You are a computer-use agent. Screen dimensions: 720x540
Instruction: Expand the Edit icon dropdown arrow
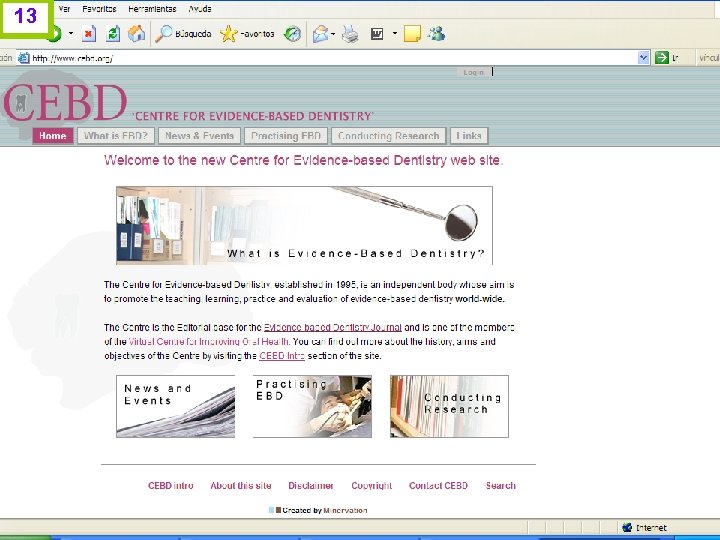(x=394, y=34)
